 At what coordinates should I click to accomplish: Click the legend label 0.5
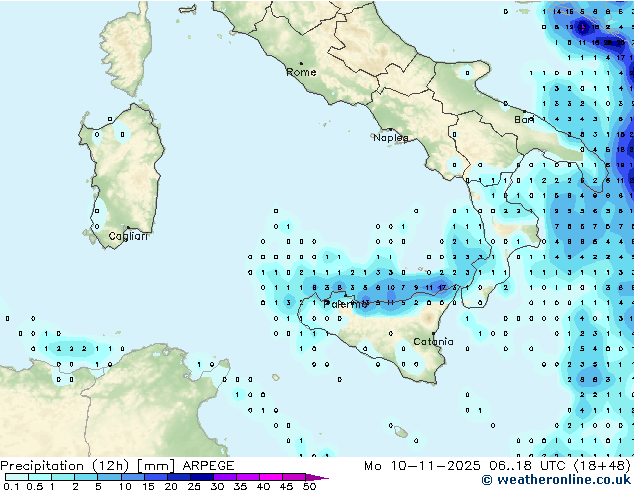tap(34, 486)
